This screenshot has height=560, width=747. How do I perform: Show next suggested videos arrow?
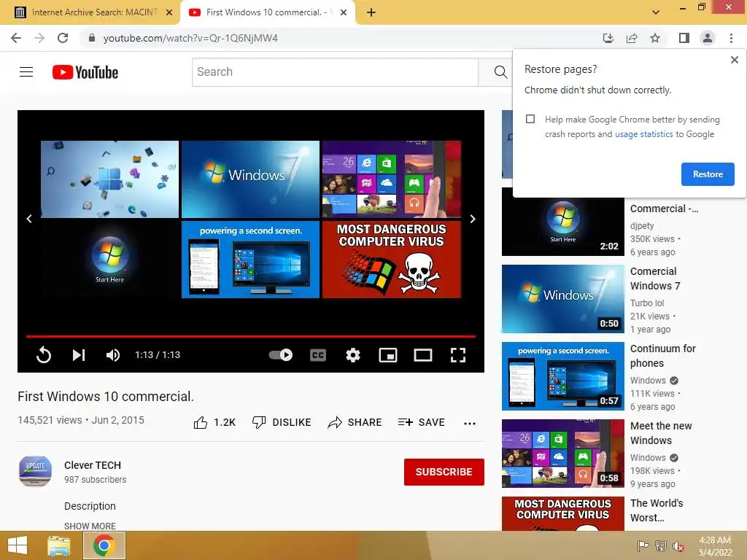coord(473,219)
